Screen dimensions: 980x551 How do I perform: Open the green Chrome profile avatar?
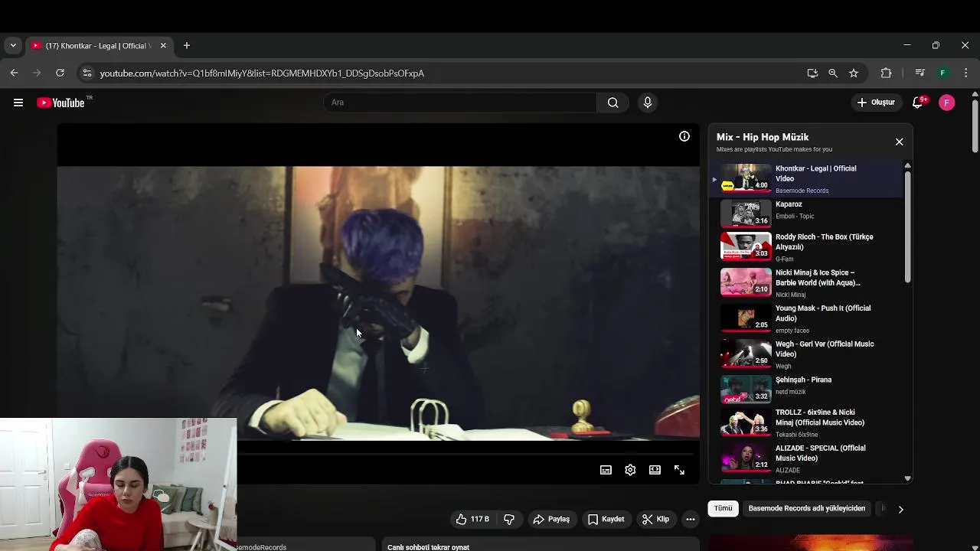[x=942, y=73]
